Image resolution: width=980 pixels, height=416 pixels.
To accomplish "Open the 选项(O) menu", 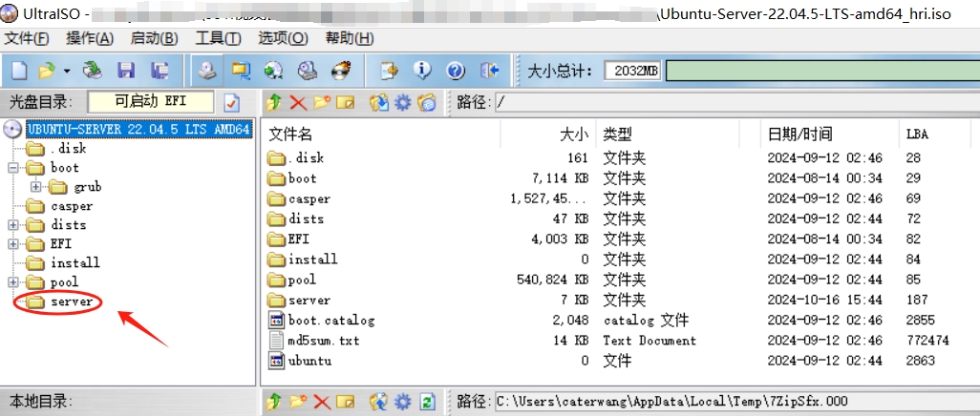I will tap(283, 39).
